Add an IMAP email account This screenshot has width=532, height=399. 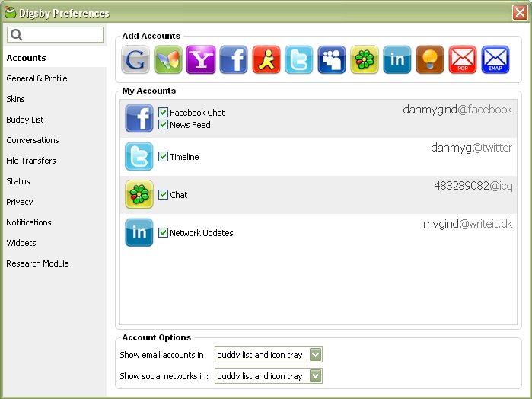tap(495, 59)
